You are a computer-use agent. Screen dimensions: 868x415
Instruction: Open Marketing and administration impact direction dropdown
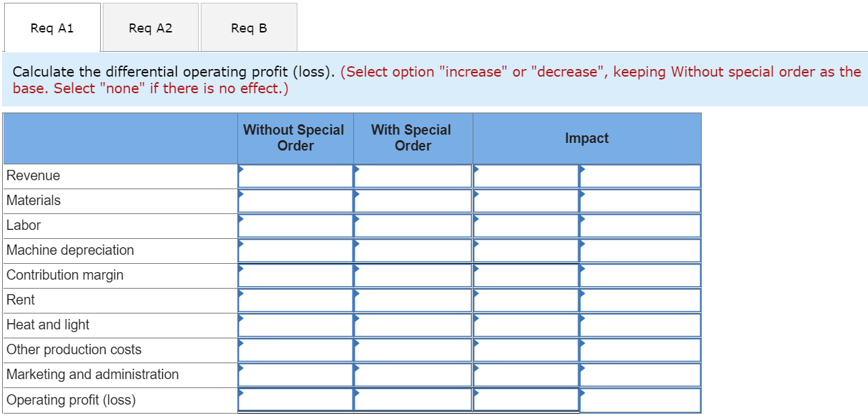(640, 375)
